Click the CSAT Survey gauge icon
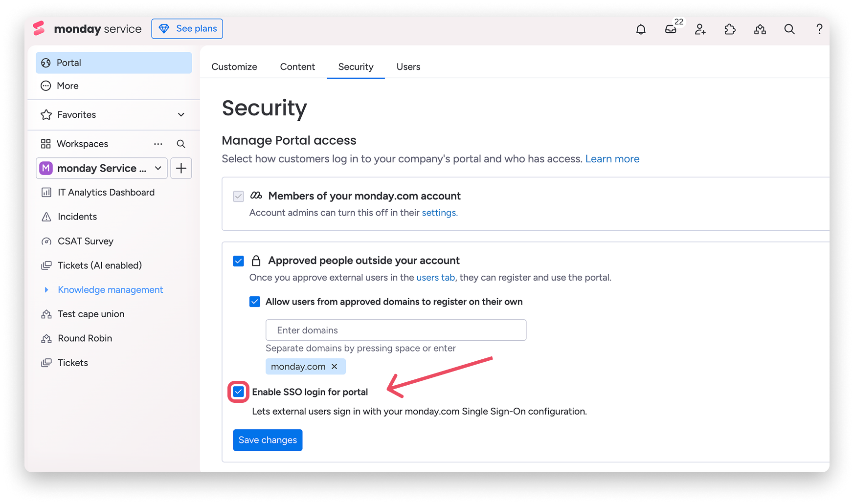This screenshot has width=854, height=504. pyautogui.click(x=46, y=241)
